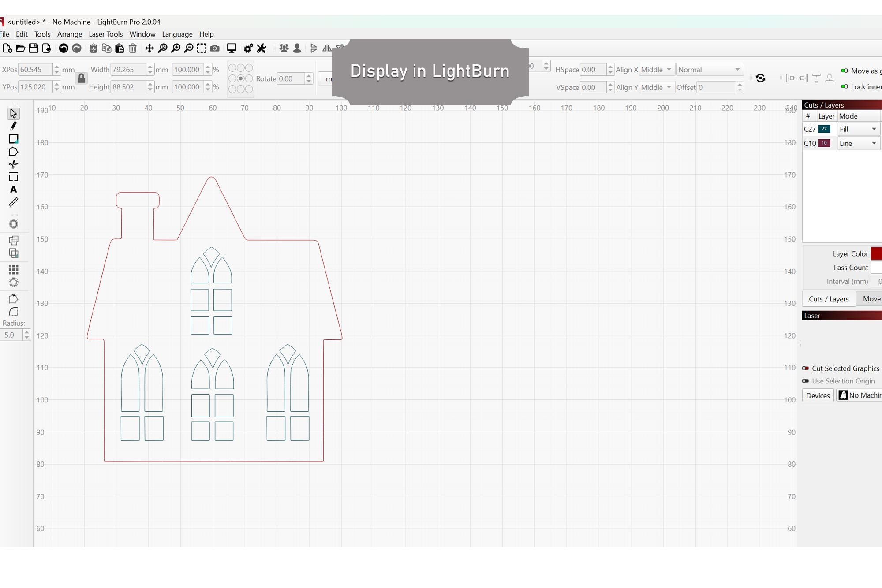Open Camera capture tool

click(215, 48)
